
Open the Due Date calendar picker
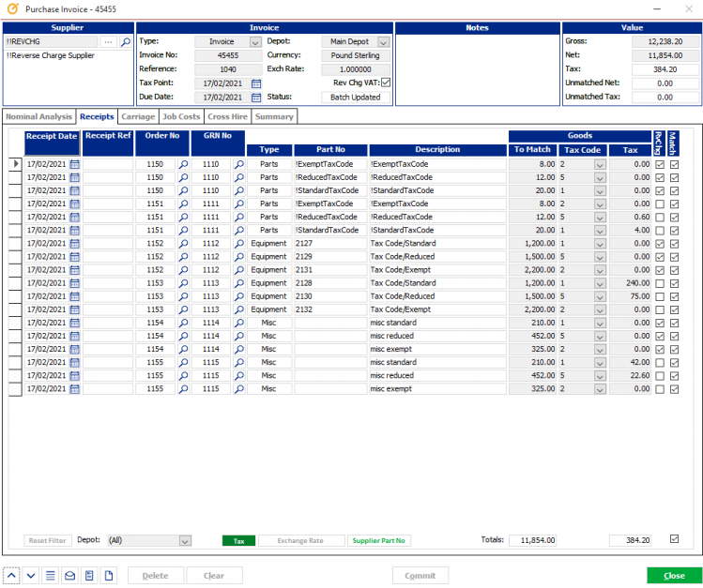256,98
